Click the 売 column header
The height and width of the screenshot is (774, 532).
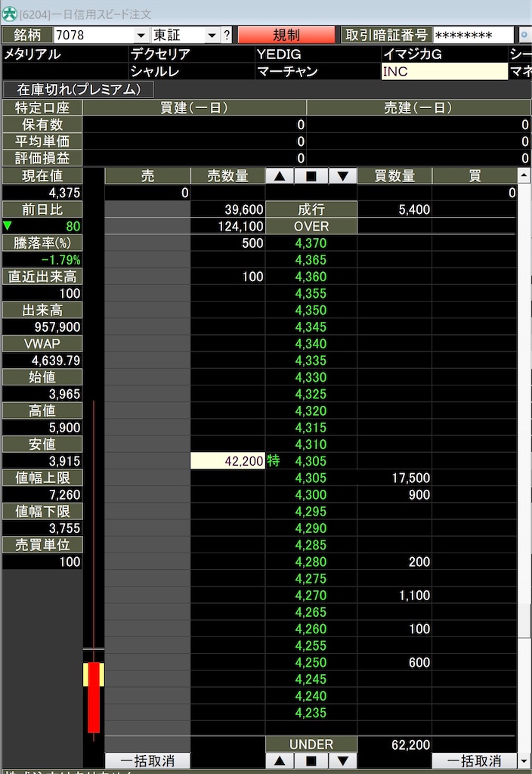click(147, 175)
